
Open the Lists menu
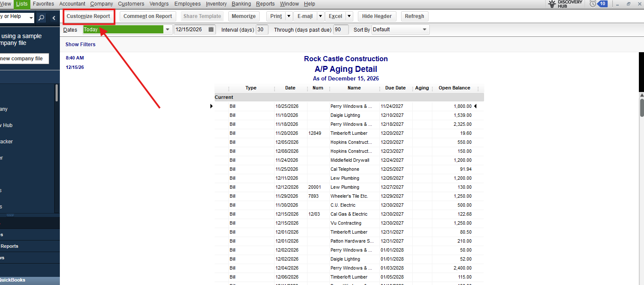tap(22, 4)
